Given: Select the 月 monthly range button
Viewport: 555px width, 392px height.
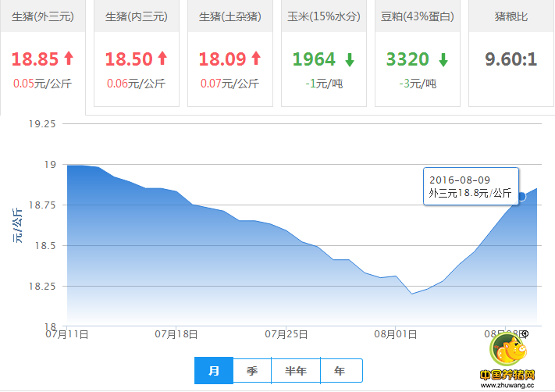Looking at the screenshot, I should (214, 371).
